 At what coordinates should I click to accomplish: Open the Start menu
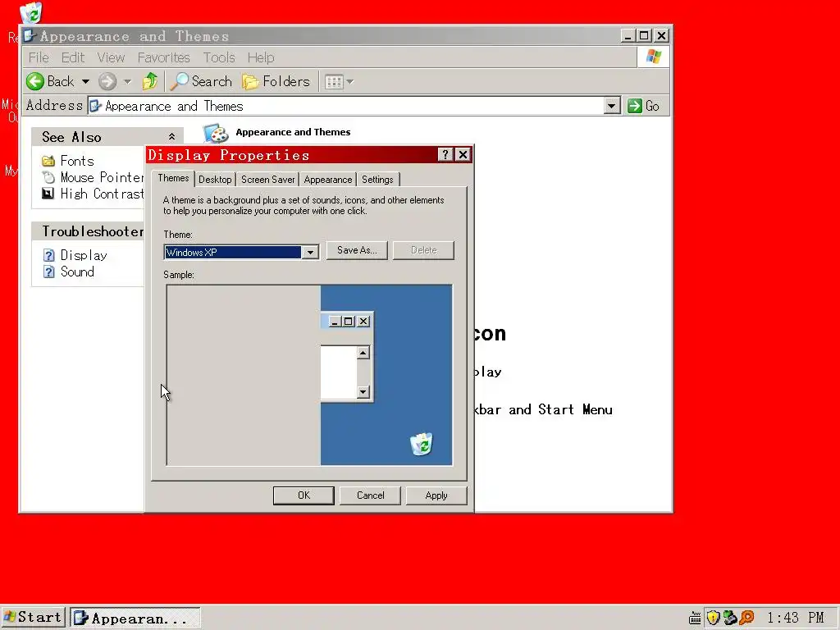pos(33,618)
